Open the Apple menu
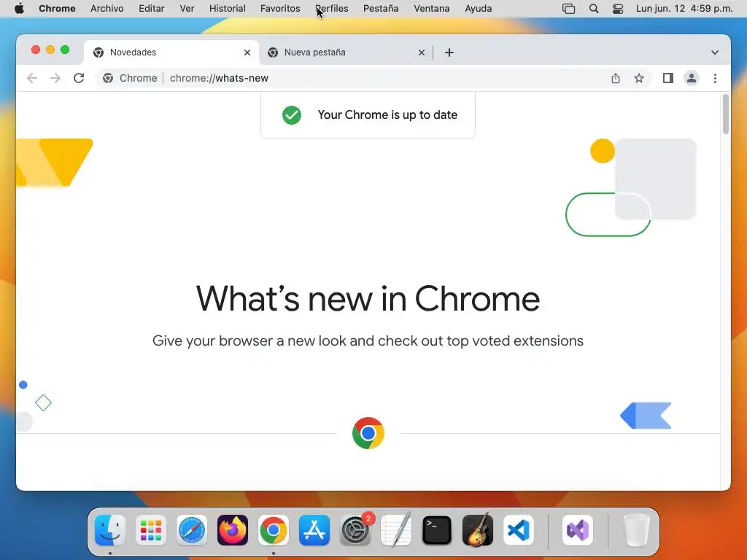Screen dimensions: 747x560 click(x=19, y=9)
